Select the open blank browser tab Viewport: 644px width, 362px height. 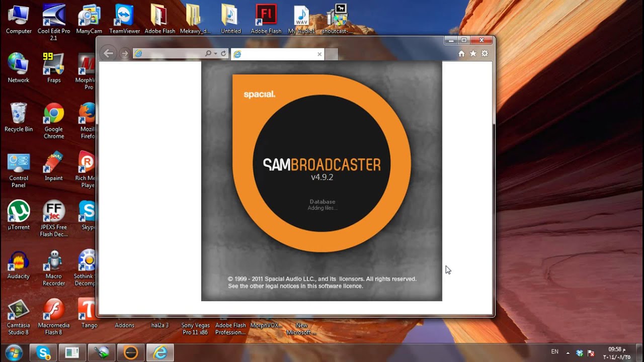[x=278, y=54]
